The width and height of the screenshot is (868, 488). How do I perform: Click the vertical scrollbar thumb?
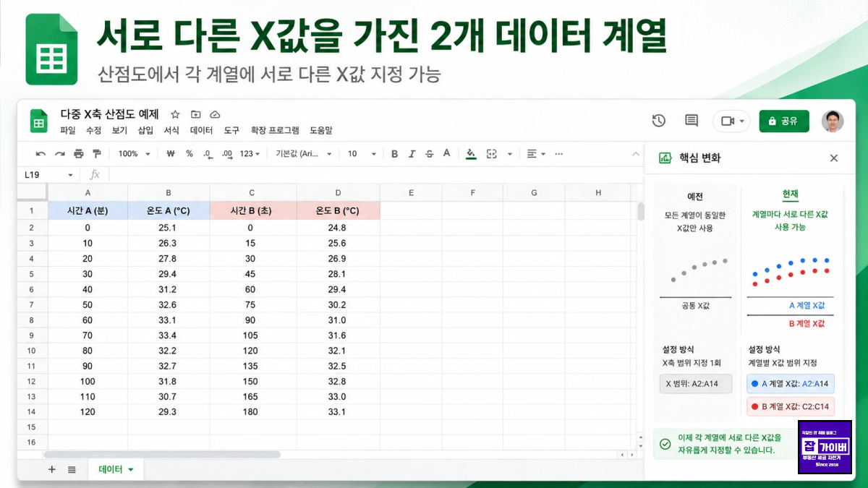(640, 211)
